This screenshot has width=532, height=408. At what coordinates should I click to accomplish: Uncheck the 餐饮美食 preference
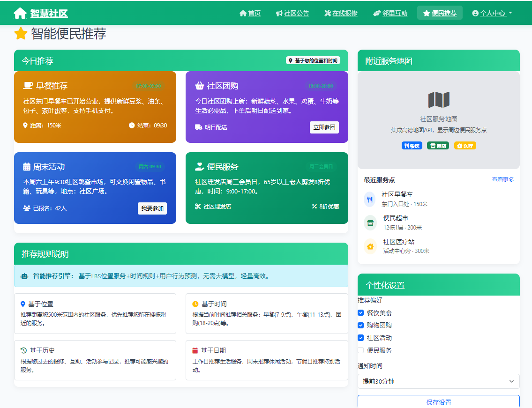360,312
